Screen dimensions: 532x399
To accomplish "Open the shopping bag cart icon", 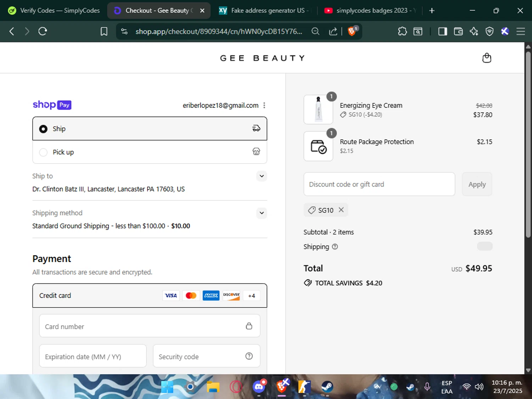I will point(487,58).
